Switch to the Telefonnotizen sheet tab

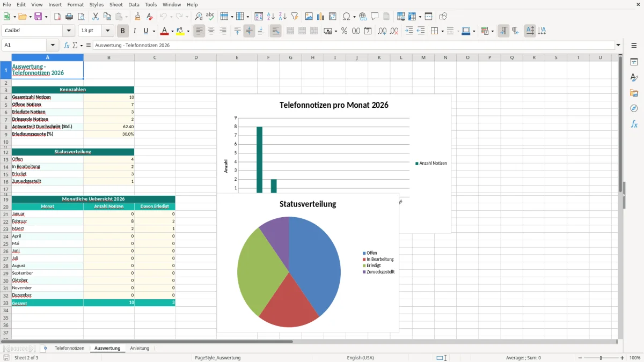pos(69,348)
